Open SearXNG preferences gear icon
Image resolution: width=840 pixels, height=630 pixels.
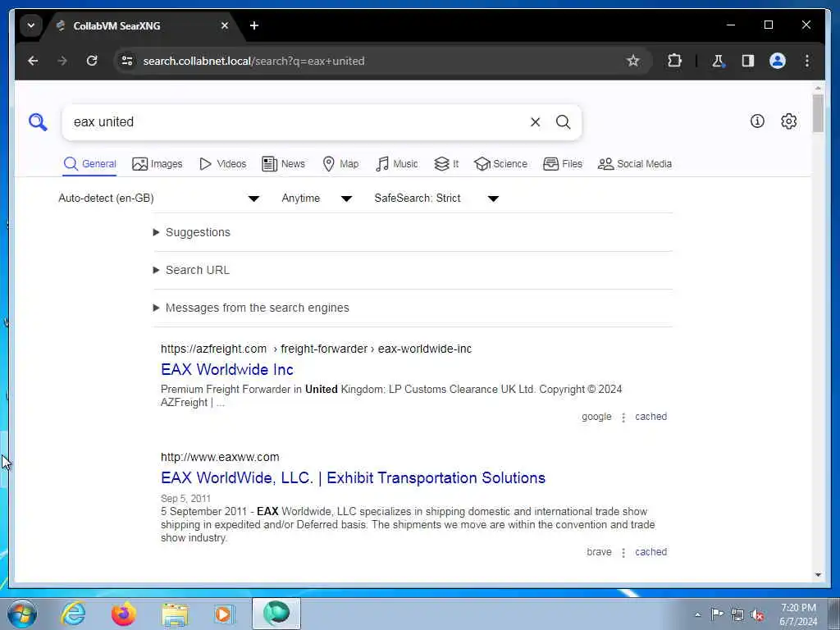coord(788,121)
